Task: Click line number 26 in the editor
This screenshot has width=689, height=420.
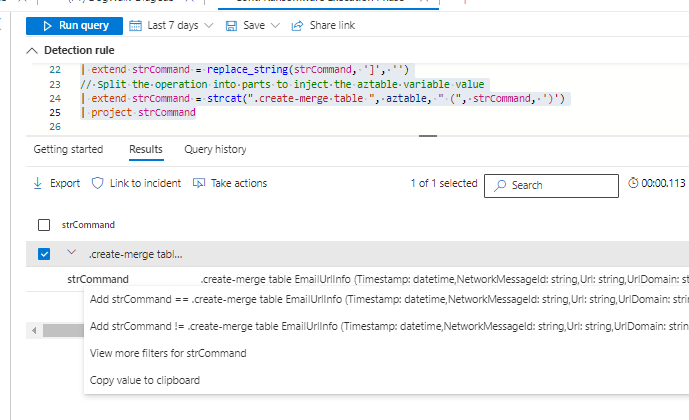Action: (x=55, y=127)
